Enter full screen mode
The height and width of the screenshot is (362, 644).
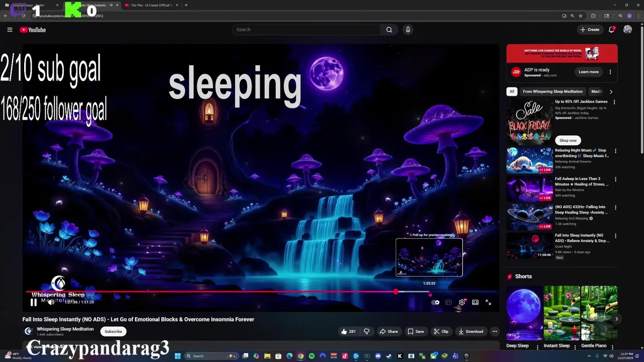pos(488,302)
